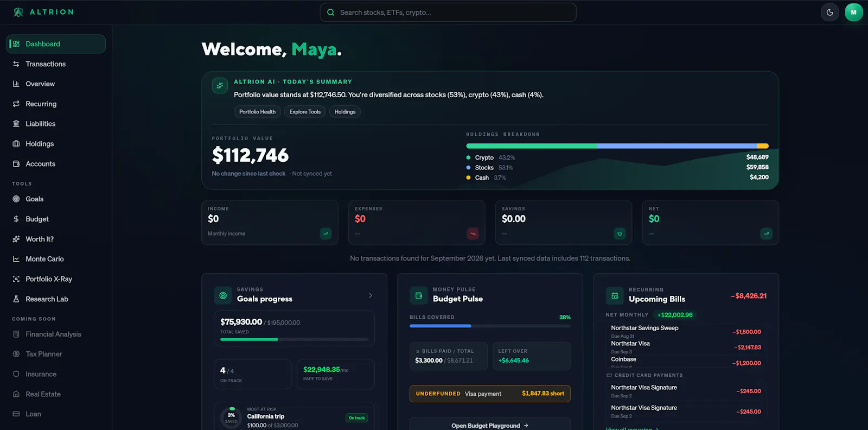Click the Monte Carlo chart icon in sidebar
This screenshot has width=868, height=430.
[16, 259]
